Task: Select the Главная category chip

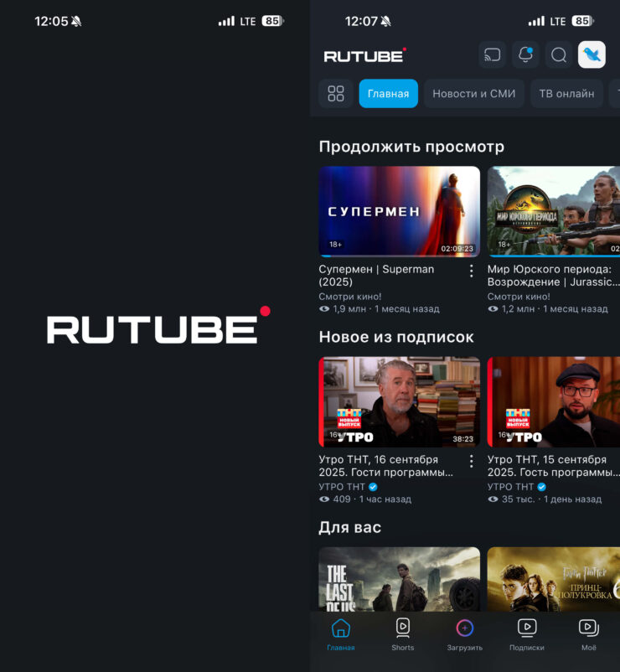Action: click(388, 94)
